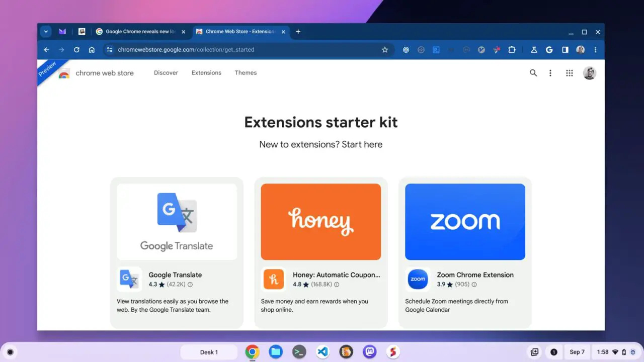Open the second pinned tab

[82, 31]
